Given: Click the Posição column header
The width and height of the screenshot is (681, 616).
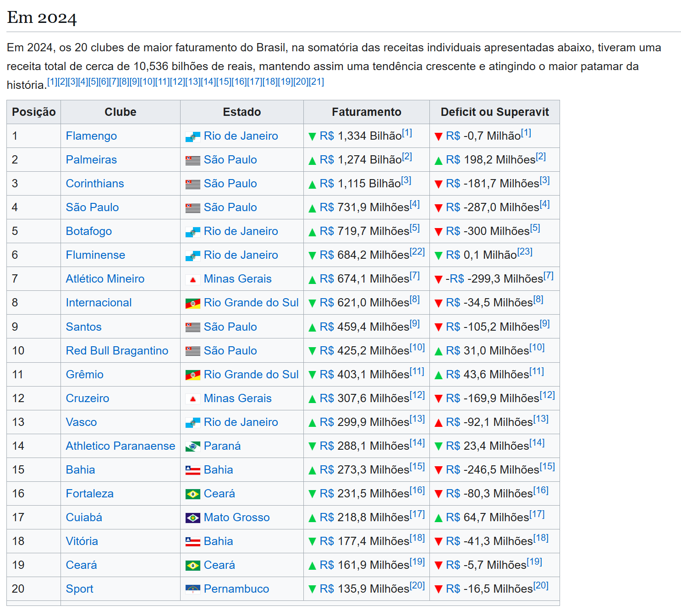Looking at the screenshot, I should coord(34,112).
